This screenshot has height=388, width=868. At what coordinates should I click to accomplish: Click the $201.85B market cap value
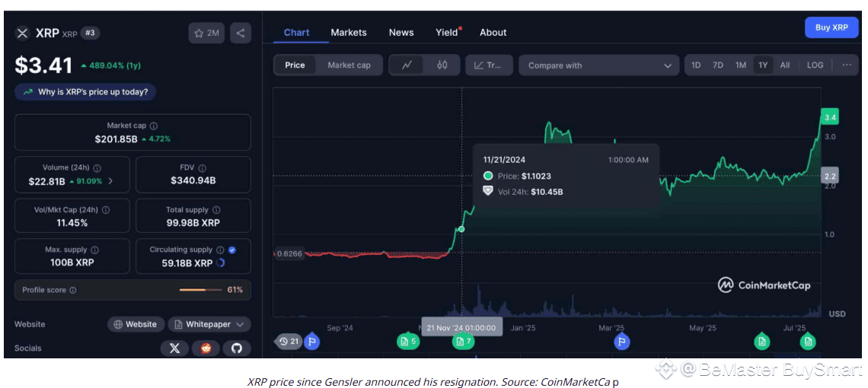click(x=116, y=139)
